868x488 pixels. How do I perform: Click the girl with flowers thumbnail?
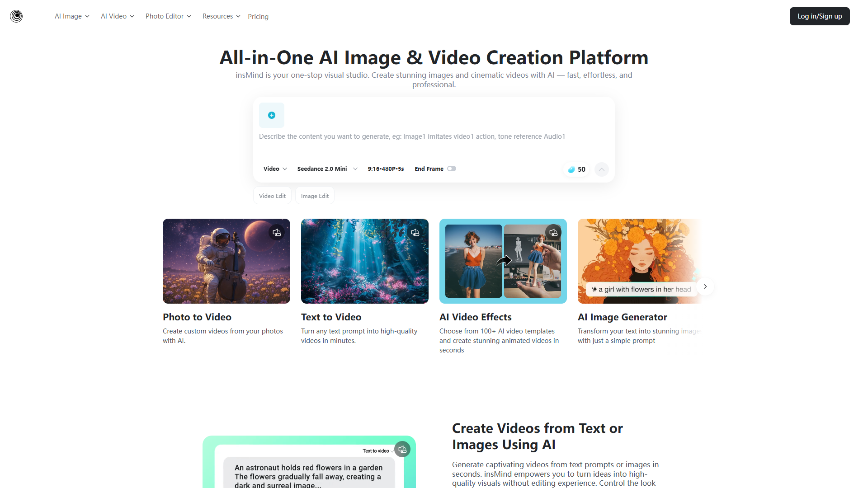point(639,261)
